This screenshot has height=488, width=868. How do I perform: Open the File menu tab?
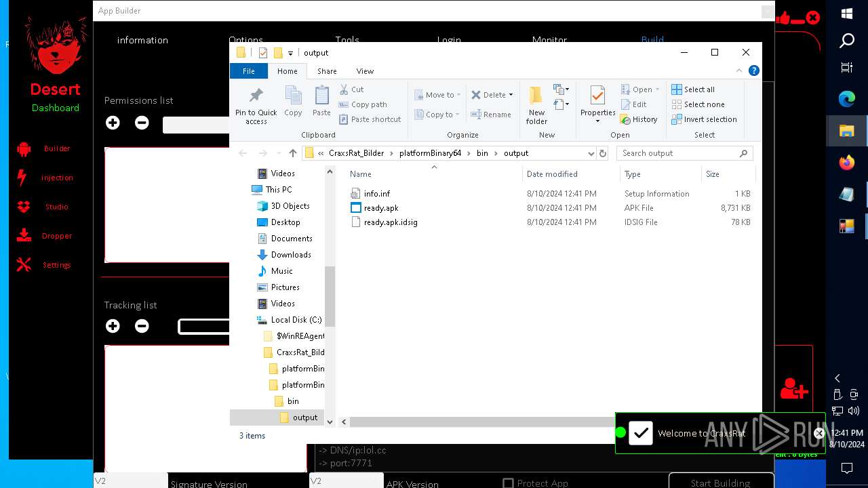[249, 71]
